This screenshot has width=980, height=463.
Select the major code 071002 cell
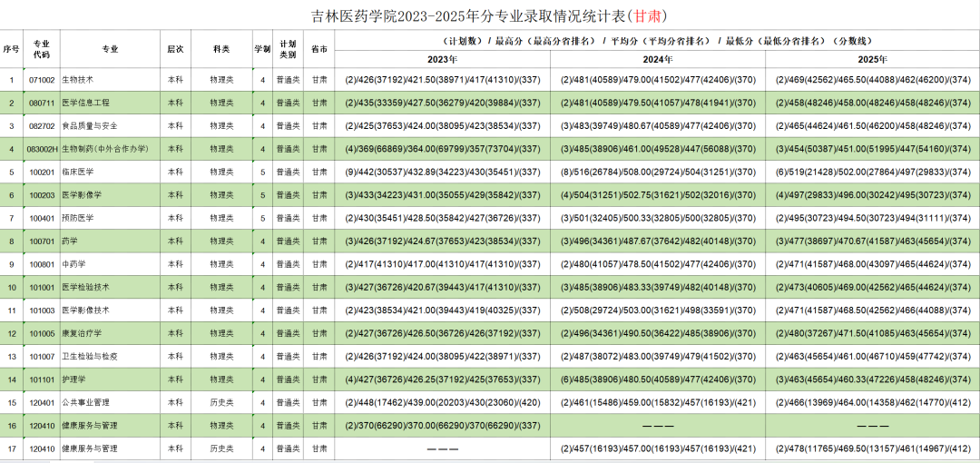pyautogui.click(x=41, y=80)
